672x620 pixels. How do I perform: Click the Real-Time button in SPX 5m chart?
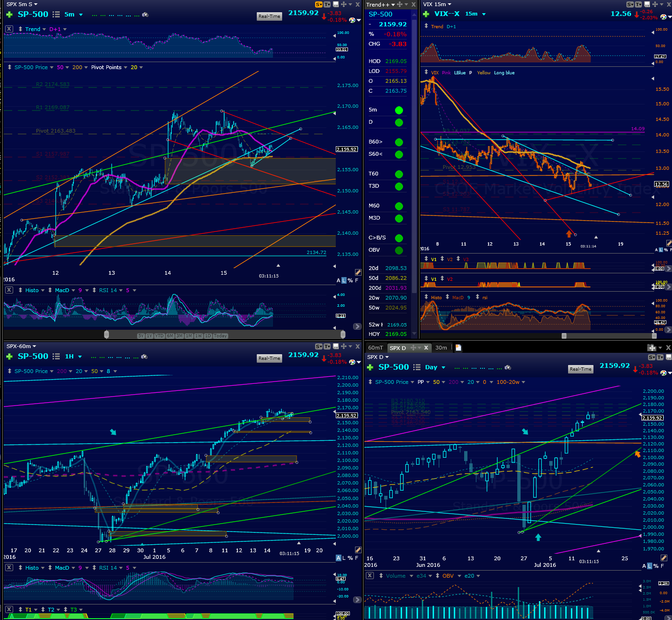(x=269, y=16)
